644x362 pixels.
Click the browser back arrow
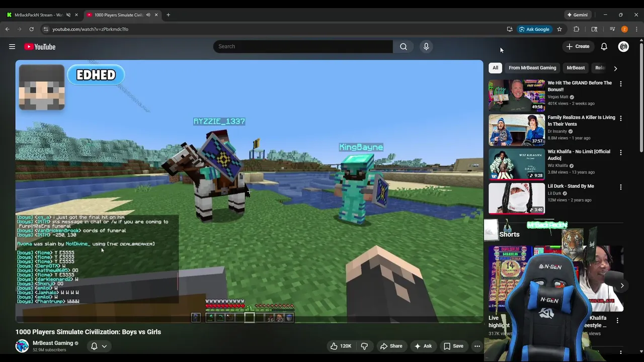[x=8, y=29]
